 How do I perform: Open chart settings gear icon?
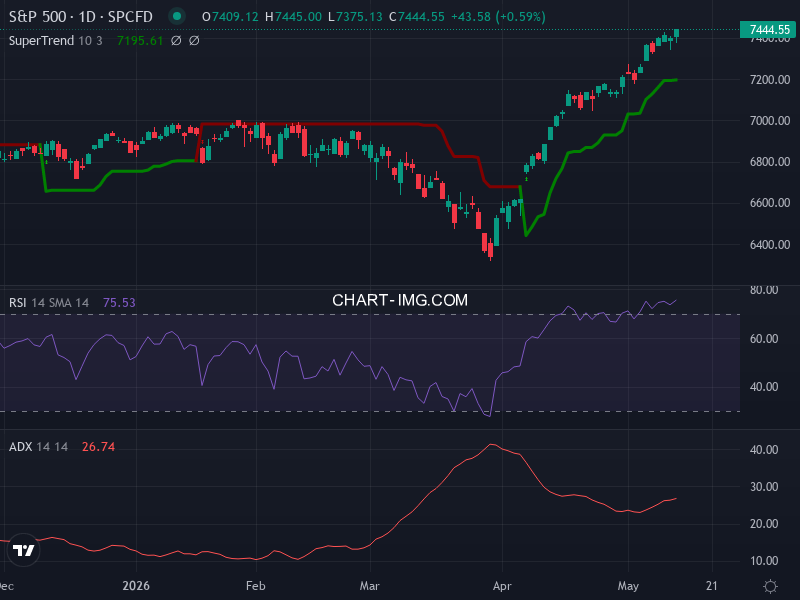[x=770, y=586]
